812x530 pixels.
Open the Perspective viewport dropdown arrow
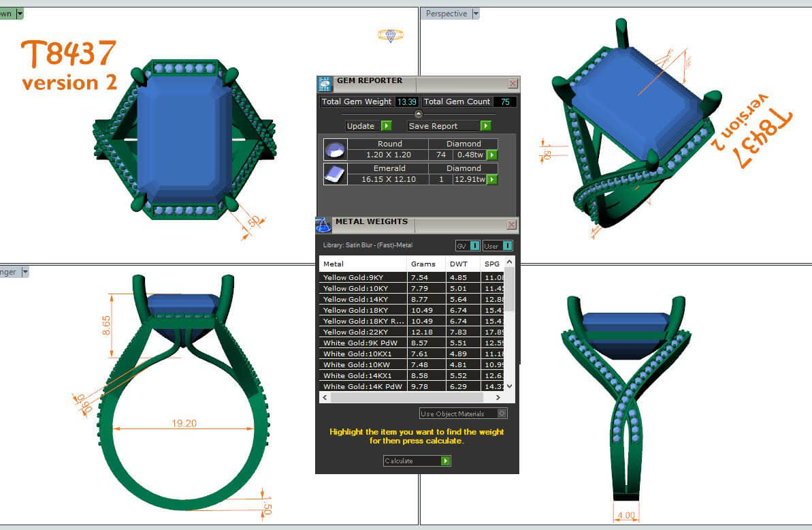tap(476, 14)
